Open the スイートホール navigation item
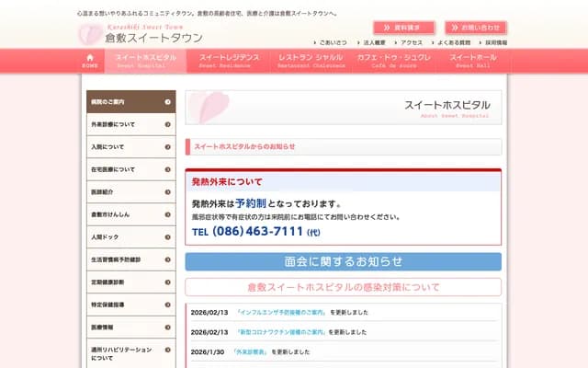The image size is (588, 368). 473,61
